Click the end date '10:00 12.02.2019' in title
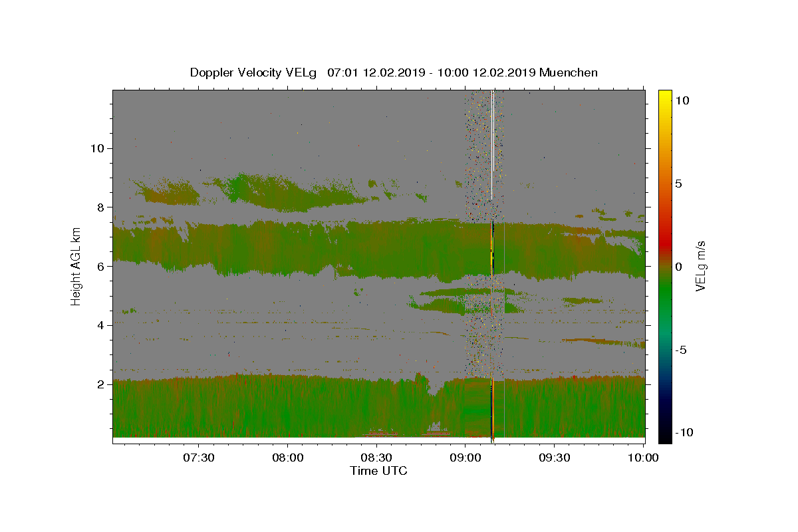 pyautogui.click(x=487, y=72)
